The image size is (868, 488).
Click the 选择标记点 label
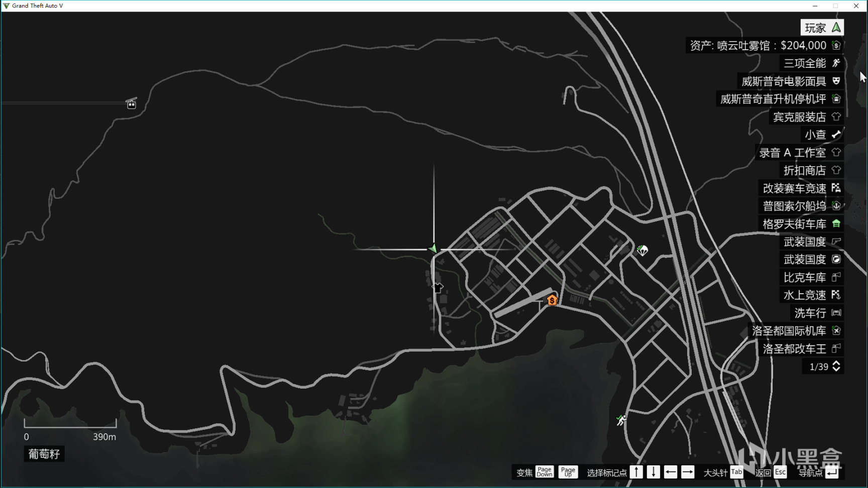coord(607,472)
